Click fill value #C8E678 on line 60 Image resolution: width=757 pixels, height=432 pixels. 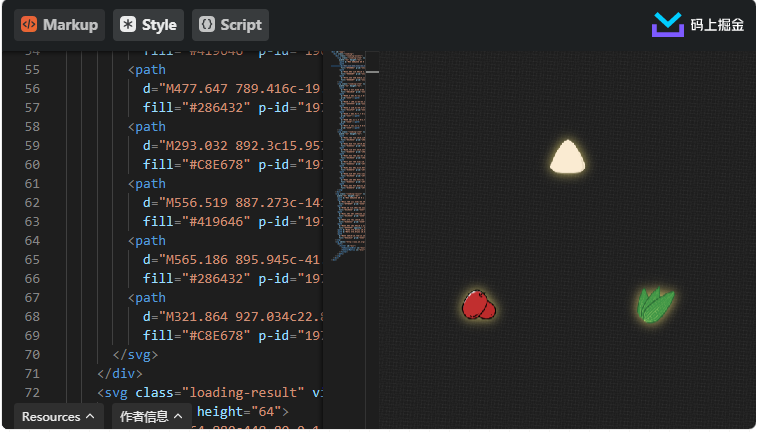pos(216,165)
